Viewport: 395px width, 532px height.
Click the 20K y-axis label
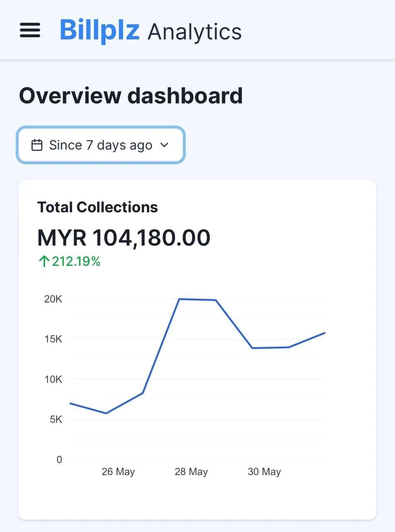tap(53, 299)
